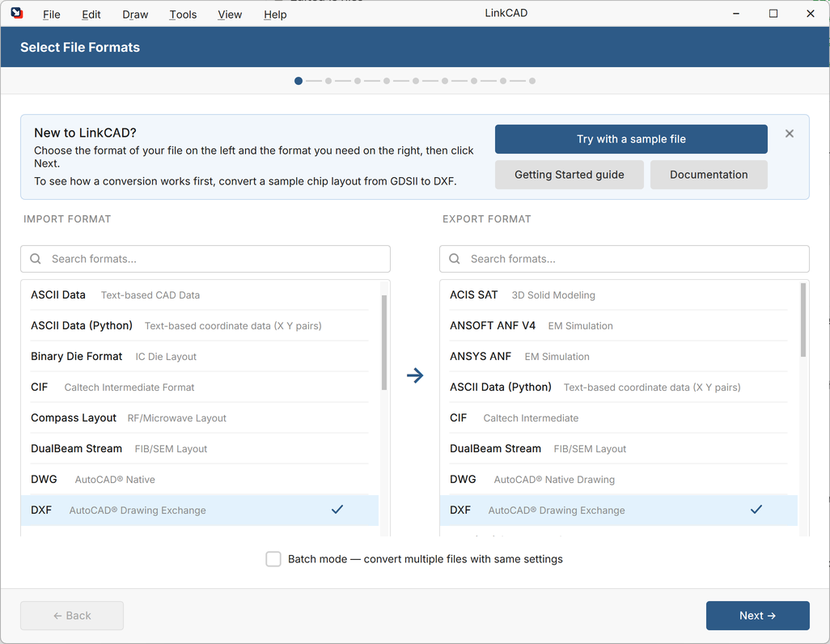Screen dimensions: 830x644
Task: Select ASCII Data (Python) export format
Action: coord(618,388)
